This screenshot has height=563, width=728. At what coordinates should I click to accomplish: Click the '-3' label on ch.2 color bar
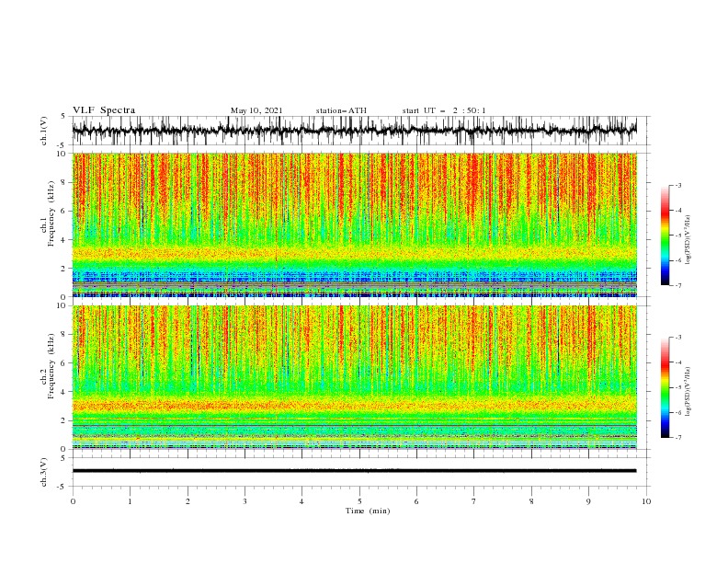[x=678, y=338]
